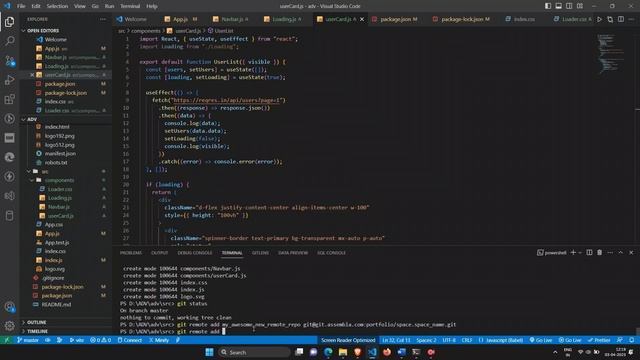Viewport: 640px width, 360px height.
Task: Open the Search view in activity bar
Action: pos(9,41)
